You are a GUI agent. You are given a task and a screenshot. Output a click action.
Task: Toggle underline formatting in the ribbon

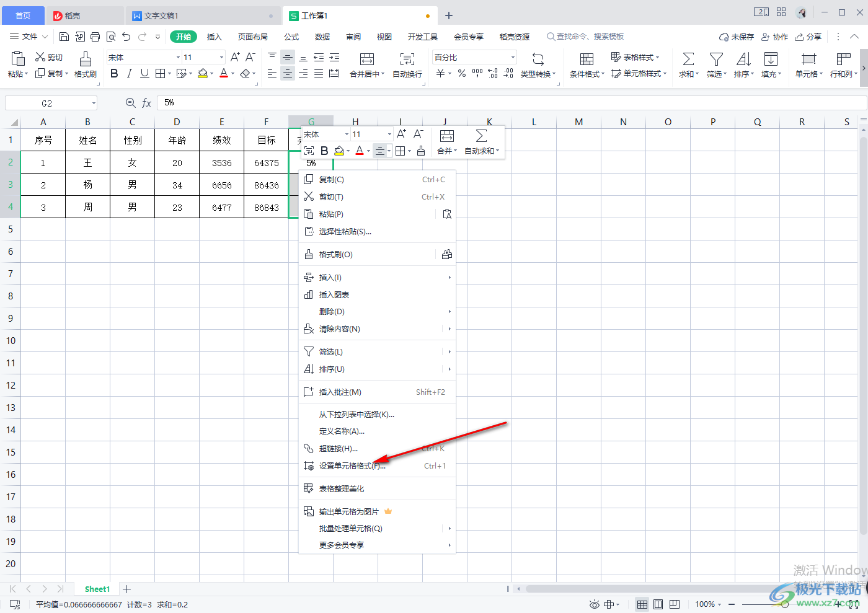coord(144,73)
